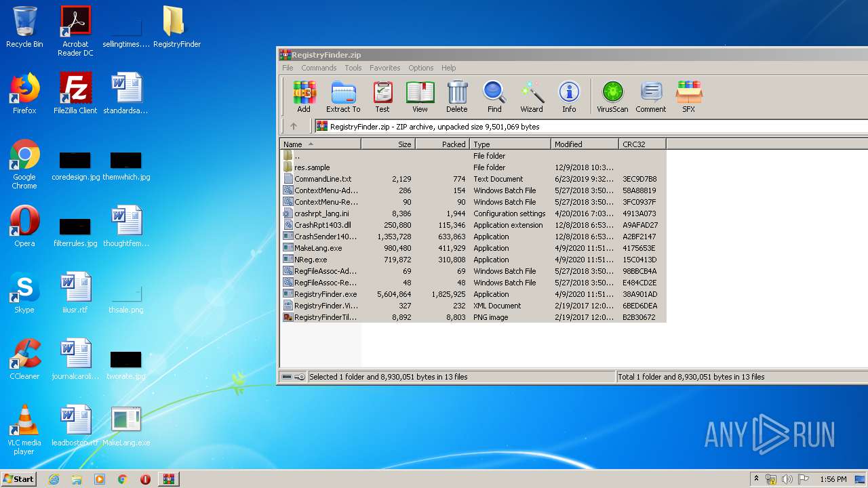Launch FileZilla Client shortcut
This screenshot has width=868, height=488.
click(x=75, y=94)
